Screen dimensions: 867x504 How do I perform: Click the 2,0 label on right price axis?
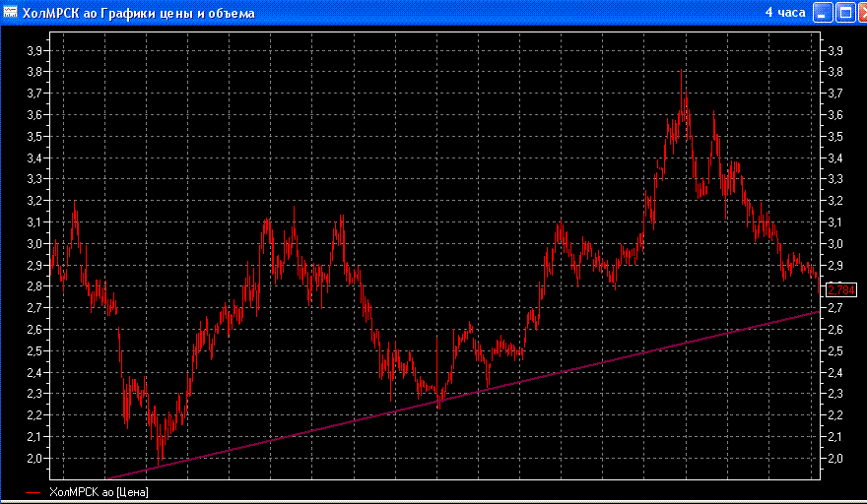tap(835, 458)
